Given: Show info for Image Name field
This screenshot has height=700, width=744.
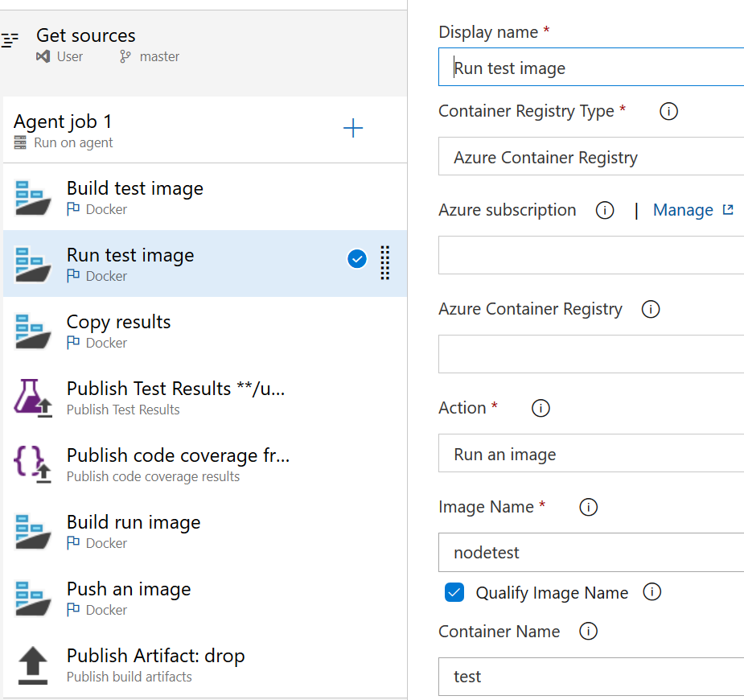Looking at the screenshot, I should tap(589, 508).
